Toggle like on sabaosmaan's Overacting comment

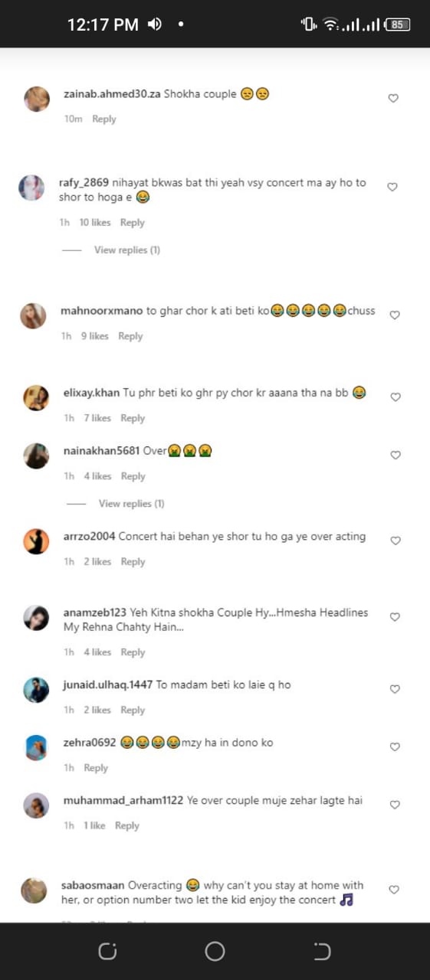(394, 890)
